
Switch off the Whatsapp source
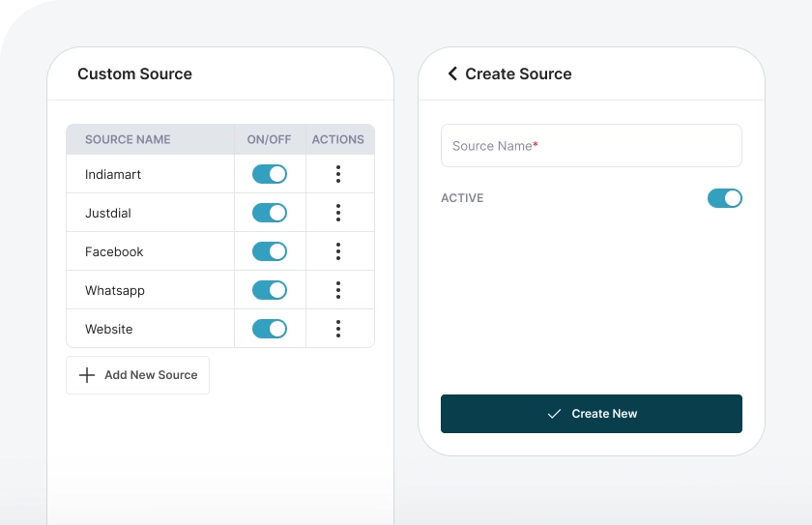(270, 290)
